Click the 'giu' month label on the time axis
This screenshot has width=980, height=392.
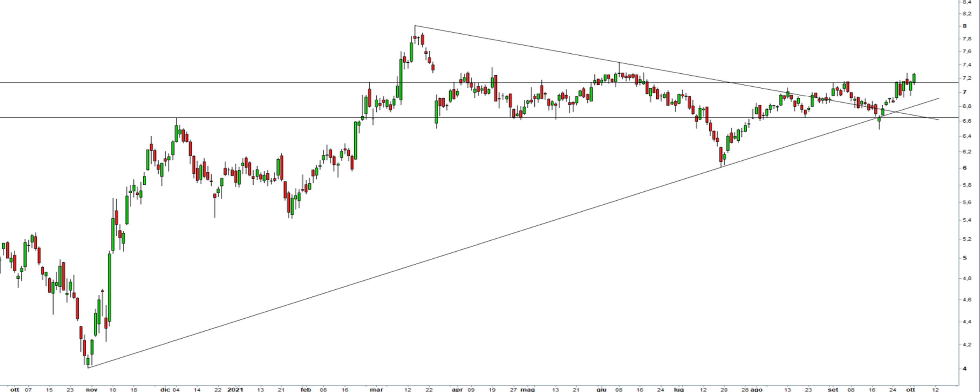tap(601, 390)
